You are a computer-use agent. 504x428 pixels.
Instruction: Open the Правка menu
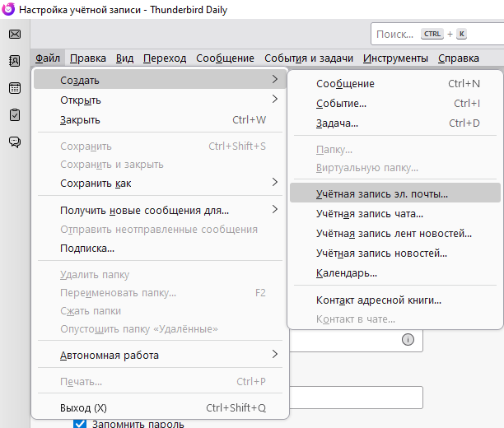click(88, 58)
